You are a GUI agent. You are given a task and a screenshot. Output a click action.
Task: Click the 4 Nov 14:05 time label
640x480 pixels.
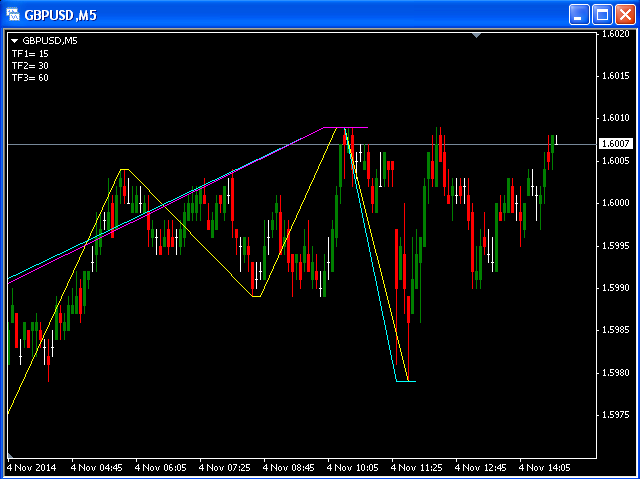click(x=544, y=467)
